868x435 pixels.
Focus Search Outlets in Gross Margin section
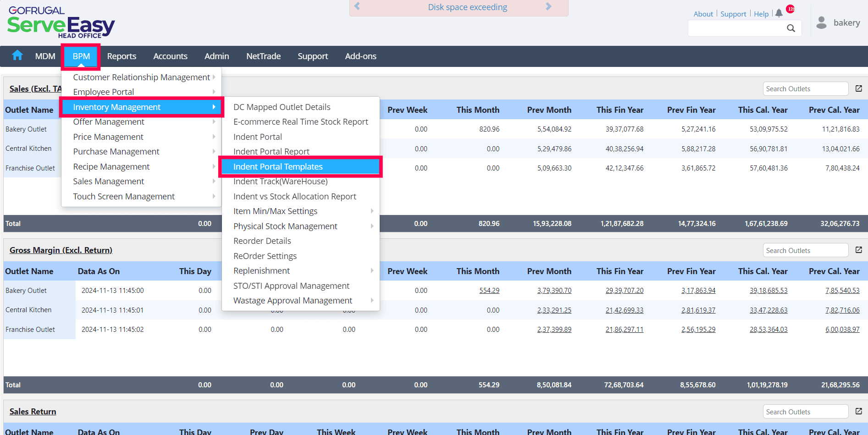[806, 250]
